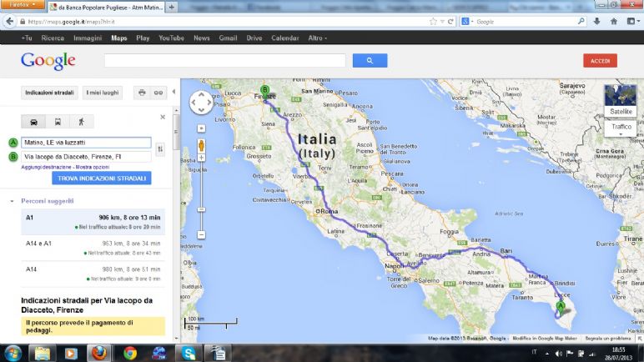The width and height of the screenshot is (644, 362).
Task: Click the map pan control
Action: pyautogui.click(x=201, y=103)
